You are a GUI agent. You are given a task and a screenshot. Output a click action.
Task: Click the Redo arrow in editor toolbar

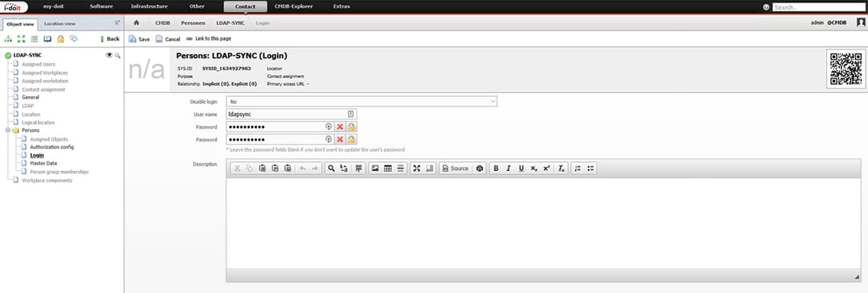click(x=316, y=169)
